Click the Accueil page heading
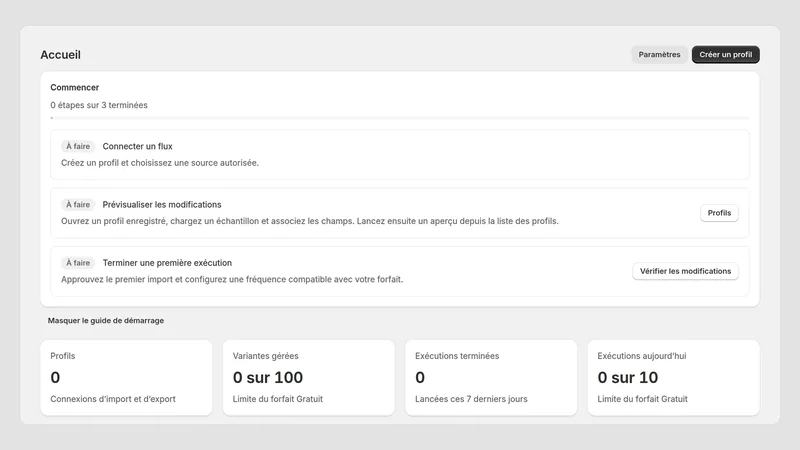Image resolution: width=800 pixels, height=450 pixels. 60,55
